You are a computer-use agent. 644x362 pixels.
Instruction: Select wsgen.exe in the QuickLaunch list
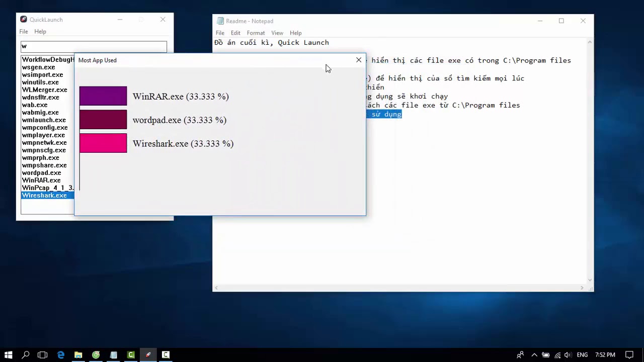click(48, 67)
